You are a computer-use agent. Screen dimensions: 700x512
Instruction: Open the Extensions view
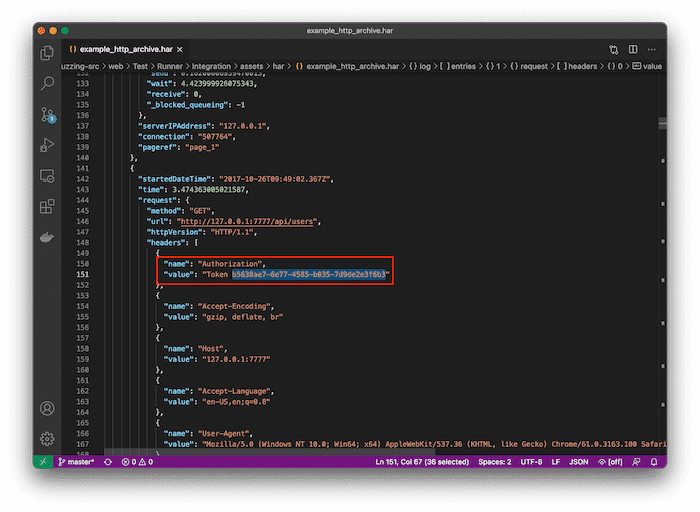coord(47,207)
